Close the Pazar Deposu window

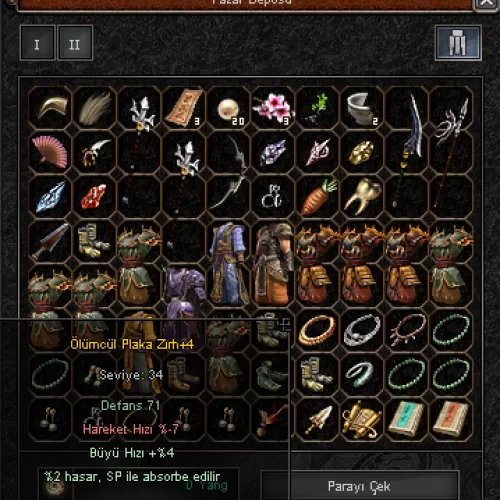(487, 3)
